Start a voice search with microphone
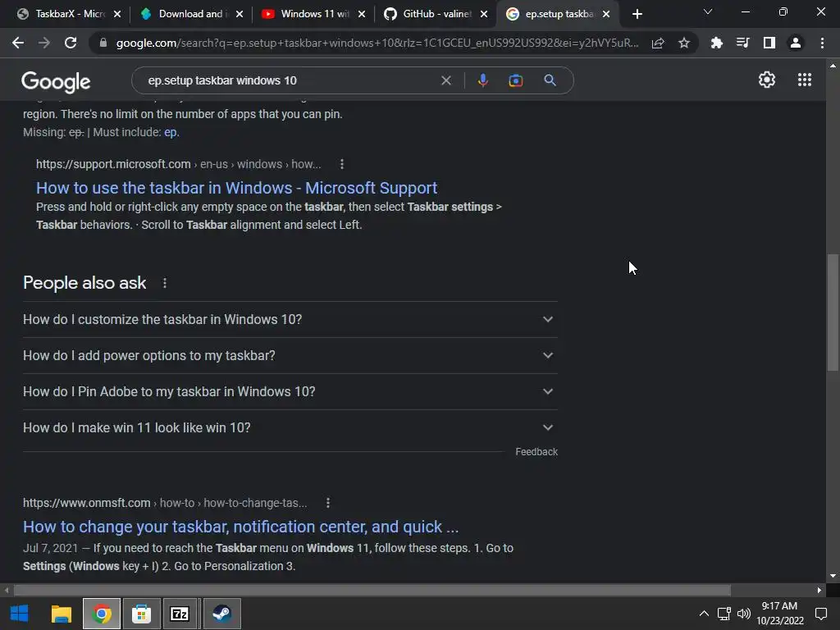840x630 pixels. tap(482, 80)
